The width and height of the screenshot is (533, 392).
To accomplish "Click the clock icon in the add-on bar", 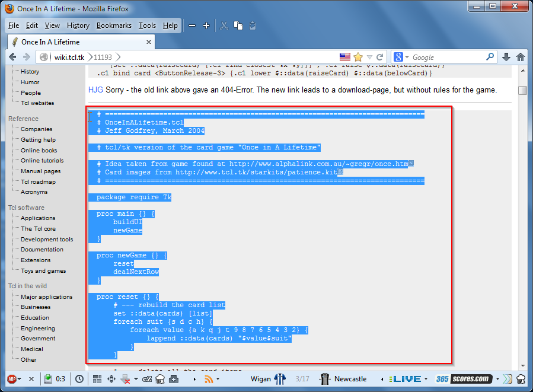I will pyautogui.click(x=79, y=379).
